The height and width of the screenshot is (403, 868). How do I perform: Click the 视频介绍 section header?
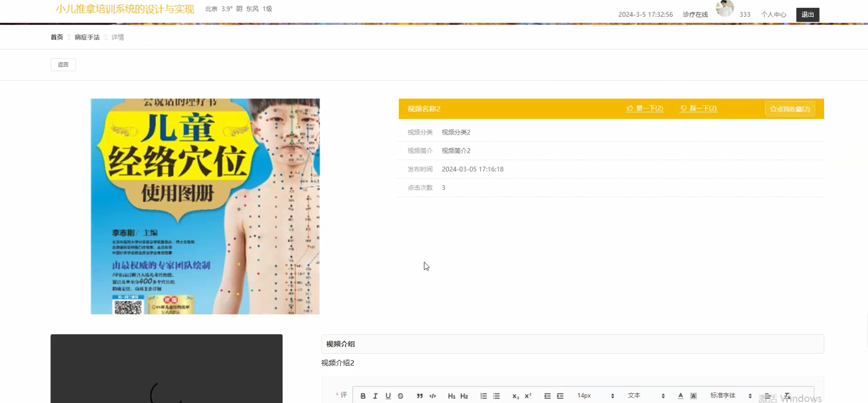click(573, 344)
